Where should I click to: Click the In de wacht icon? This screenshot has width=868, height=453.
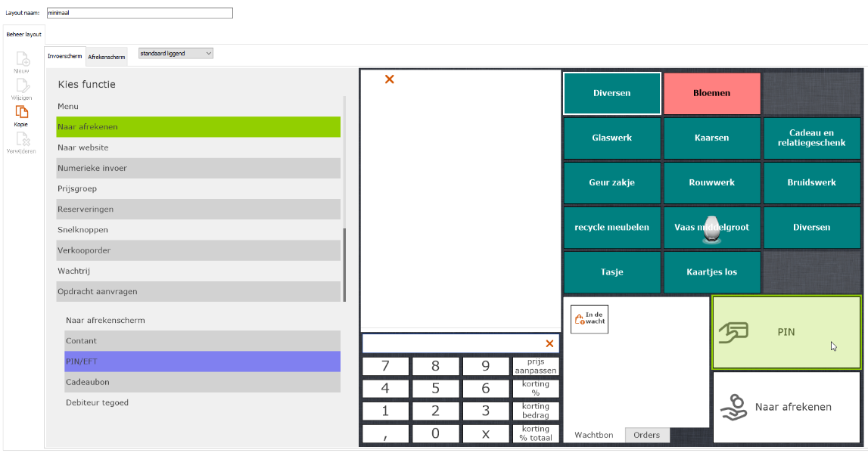coord(590,319)
